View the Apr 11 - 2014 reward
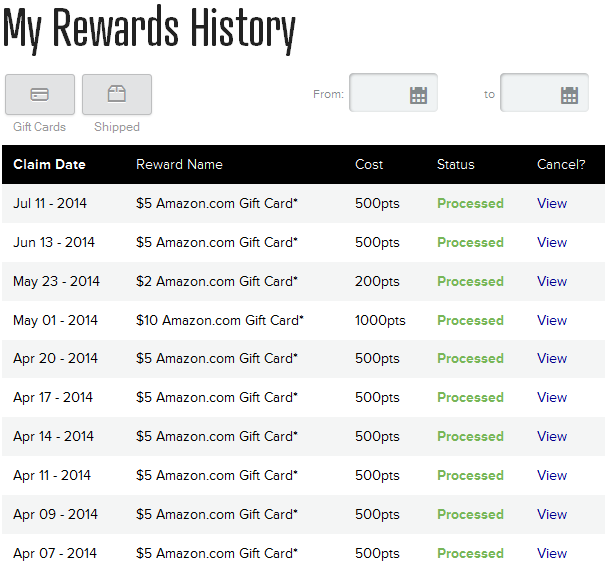Viewport: 609px width, 572px height. pyautogui.click(x=552, y=475)
